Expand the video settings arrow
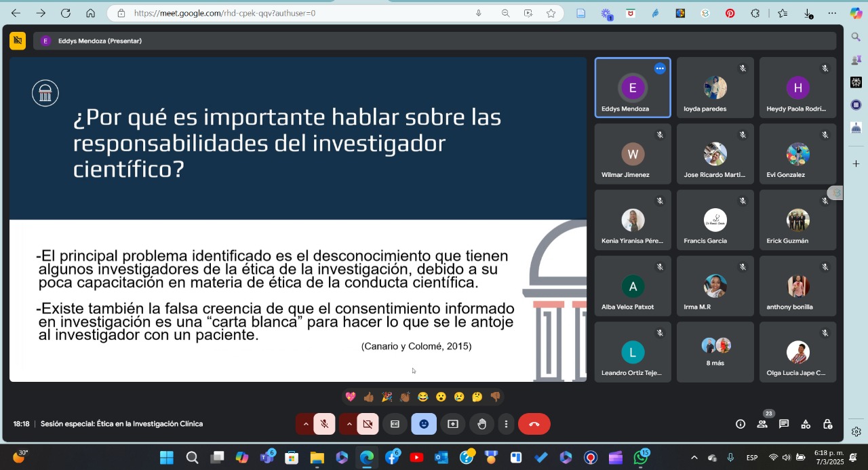The width and height of the screenshot is (868, 470). pyautogui.click(x=349, y=424)
